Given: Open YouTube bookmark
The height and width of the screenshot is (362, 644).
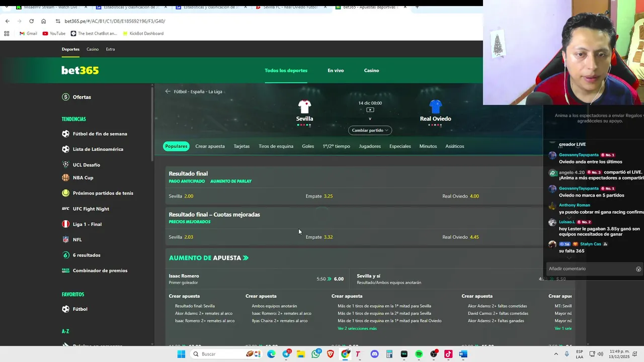Looking at the screenshot, I should coord(54,34).
